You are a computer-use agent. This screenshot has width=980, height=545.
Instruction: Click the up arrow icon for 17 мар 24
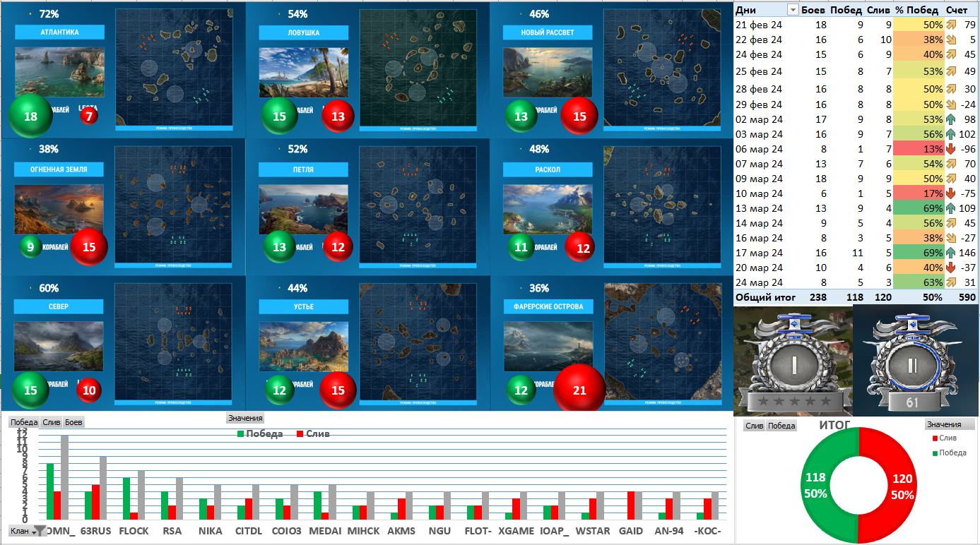[x=951, y=253]
